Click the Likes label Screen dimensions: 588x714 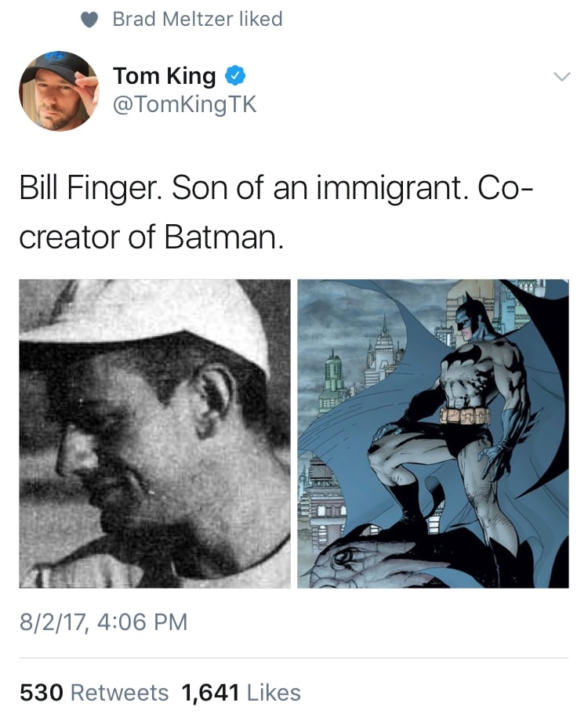(273, 692)
